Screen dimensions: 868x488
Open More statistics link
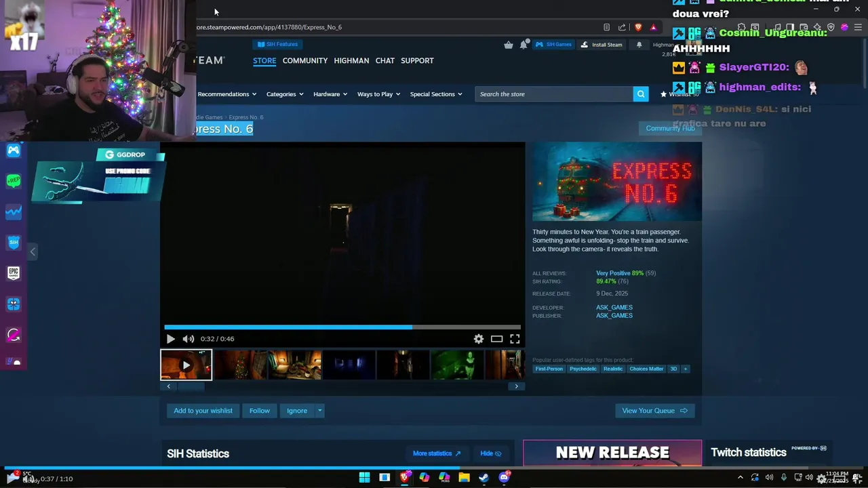coord(437,453)
